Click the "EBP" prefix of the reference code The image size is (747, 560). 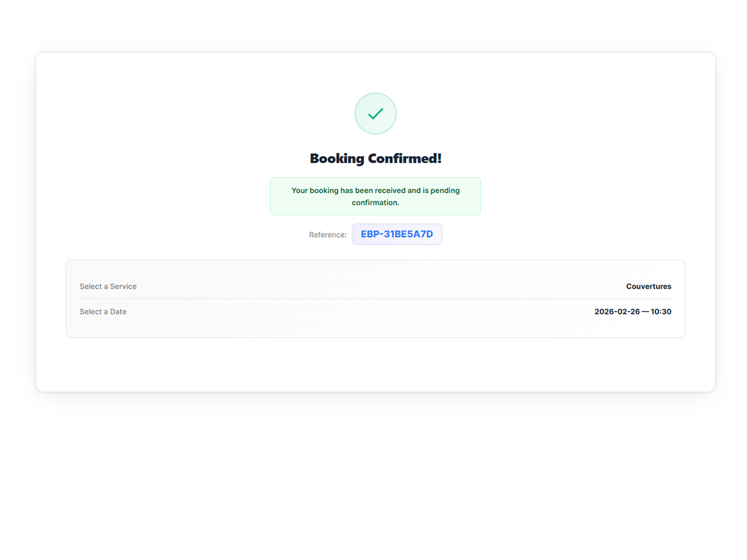pyautogui.click(x=370, y=235)
